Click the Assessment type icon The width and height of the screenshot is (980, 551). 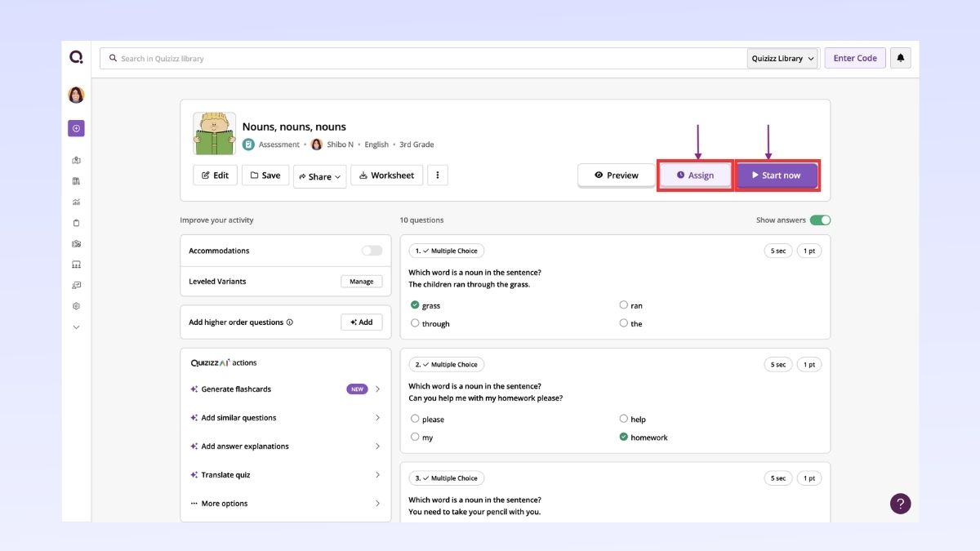click(248, 144)
